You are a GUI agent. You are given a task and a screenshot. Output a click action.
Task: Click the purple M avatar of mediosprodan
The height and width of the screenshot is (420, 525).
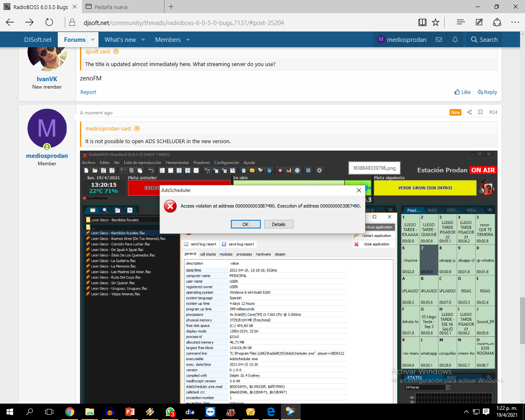pyautogui.click(x=47, y=128)
